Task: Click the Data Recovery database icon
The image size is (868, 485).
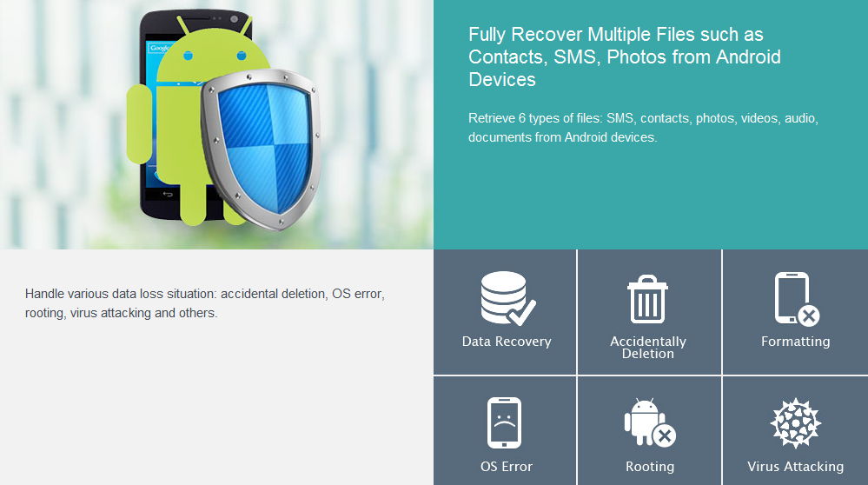Action: tap(507, 298)
